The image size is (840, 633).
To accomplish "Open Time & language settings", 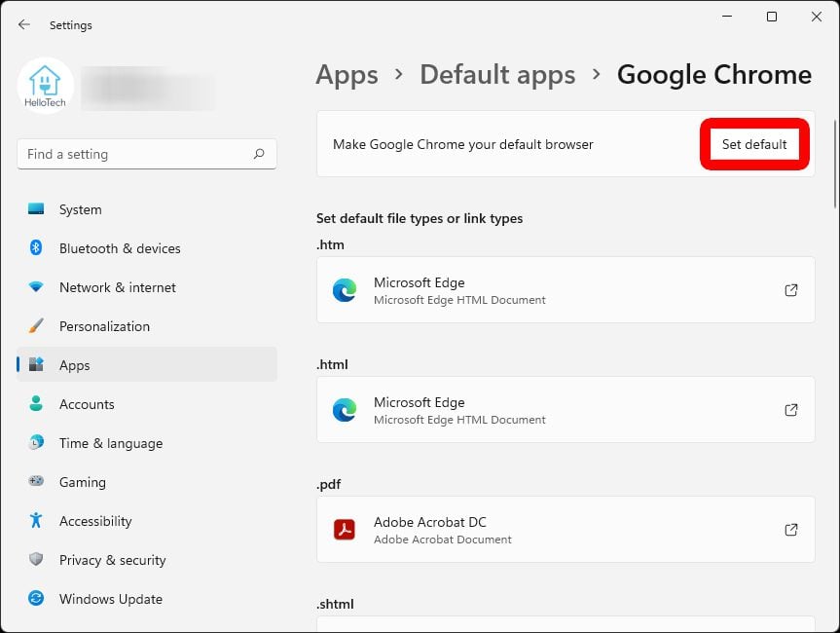I will (147, 443).
